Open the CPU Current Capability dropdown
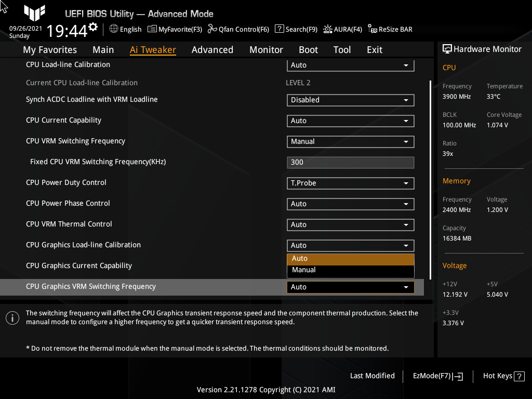The width and height of the screenshot is (532, 399). tap(350, 121)
